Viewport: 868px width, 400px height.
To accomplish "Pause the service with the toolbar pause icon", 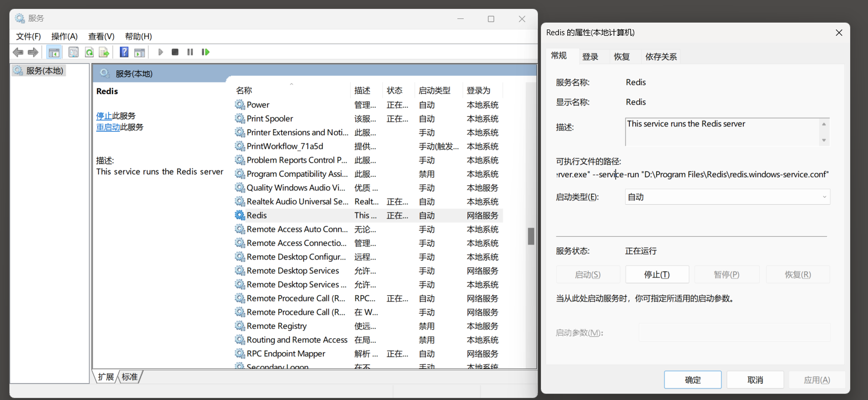I will coord(190,52).
